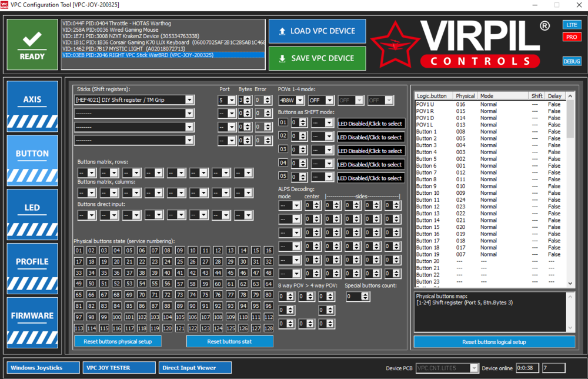Image resolution: width=588 pixels, height=379 pixels.
Task: Click Special buttons count stepper
Action: pos(365,297)
